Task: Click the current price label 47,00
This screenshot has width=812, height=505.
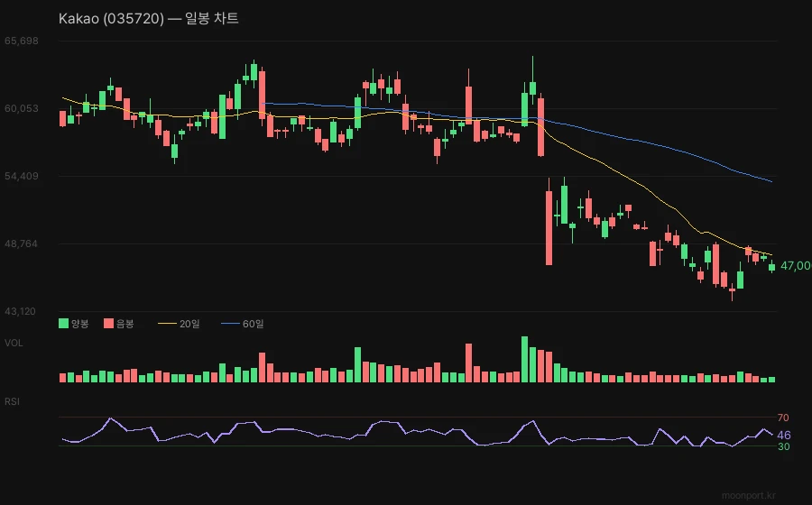Action: pos(794,265)
